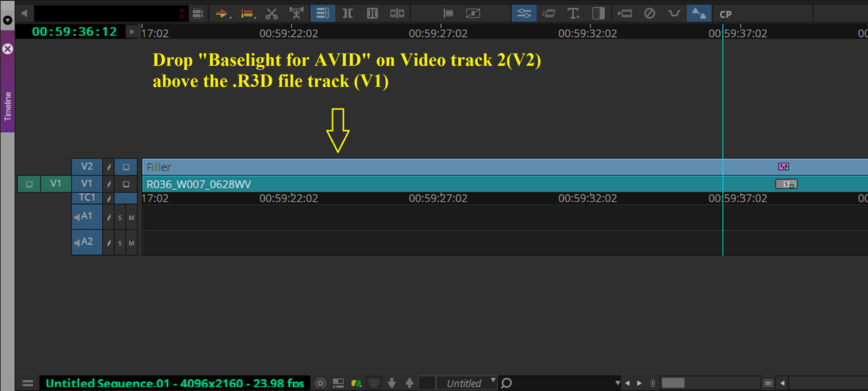Toggle the highlighted audio keyframe triangles button

pyautogui.click(x=698, y=13)
